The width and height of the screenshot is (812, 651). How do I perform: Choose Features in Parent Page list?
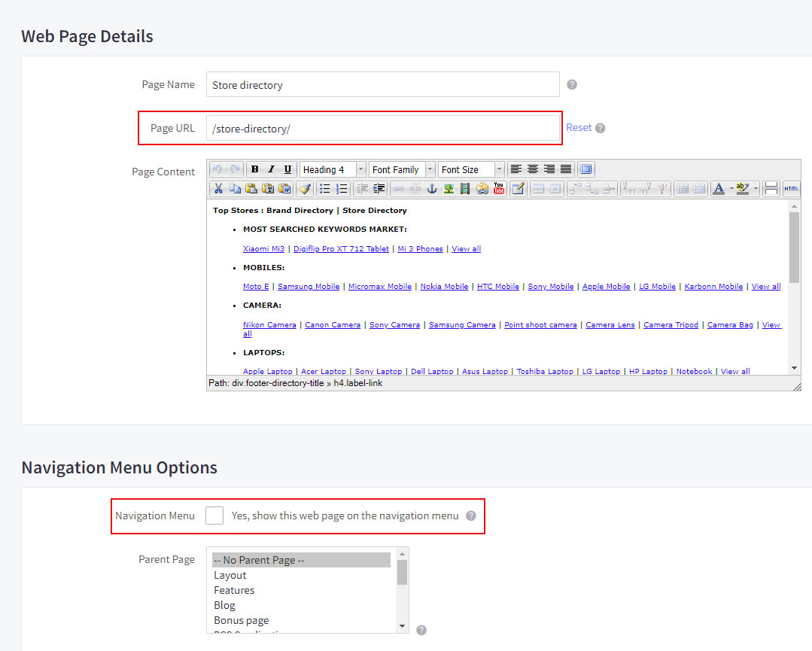[234, 590]
